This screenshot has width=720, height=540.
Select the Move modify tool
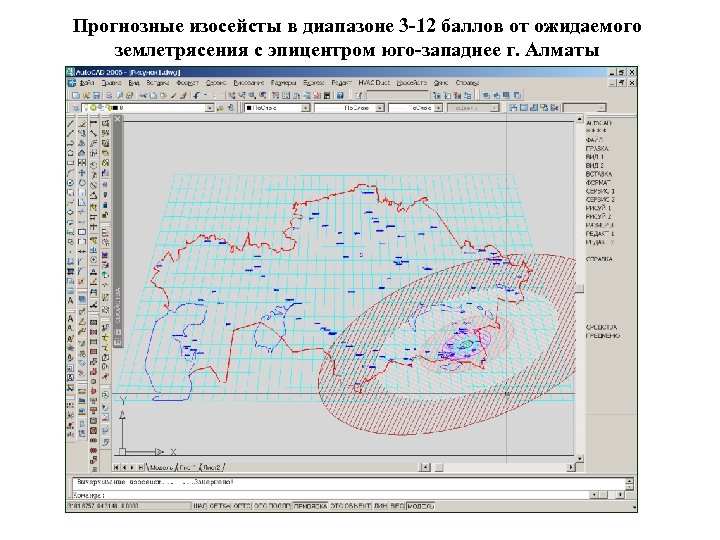pyautogui.click(x=82, y=173)
